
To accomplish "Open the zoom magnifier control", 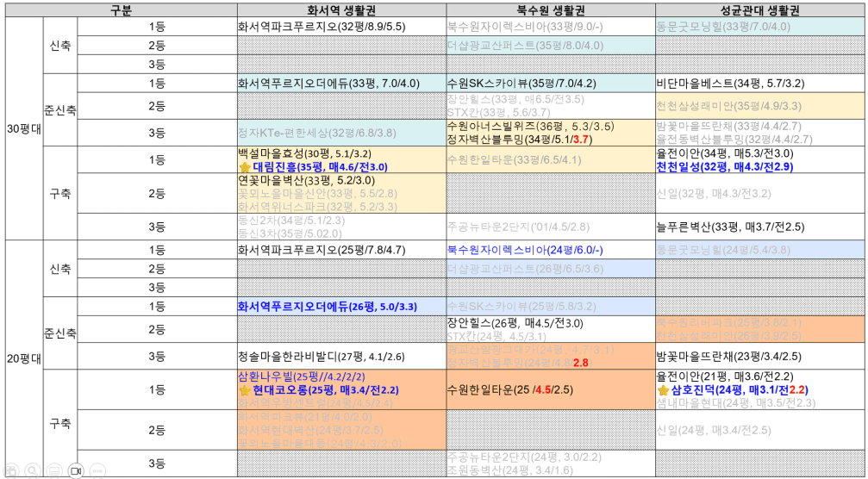I will (x=33, y=470).
